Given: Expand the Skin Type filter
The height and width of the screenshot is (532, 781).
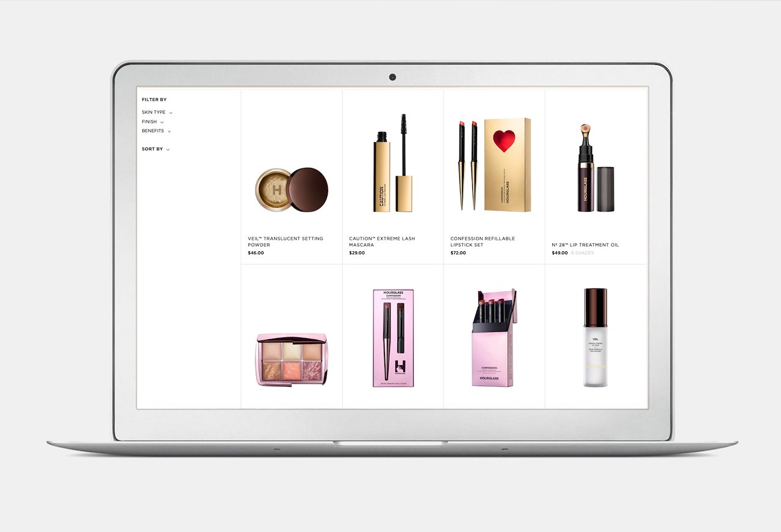Looking at the screenshot, I should point(157,112).
